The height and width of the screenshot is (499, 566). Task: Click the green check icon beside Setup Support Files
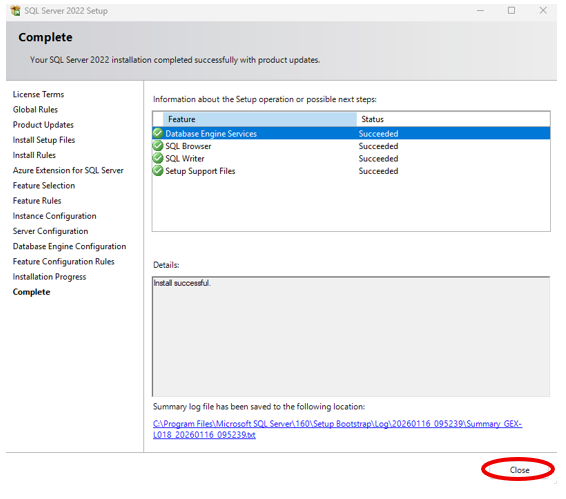158,170
